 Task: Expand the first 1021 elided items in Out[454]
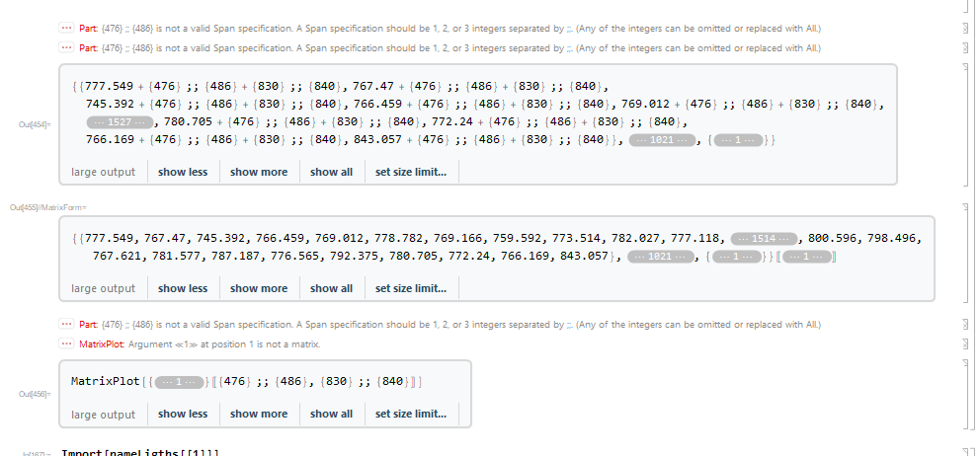[662, 140]
